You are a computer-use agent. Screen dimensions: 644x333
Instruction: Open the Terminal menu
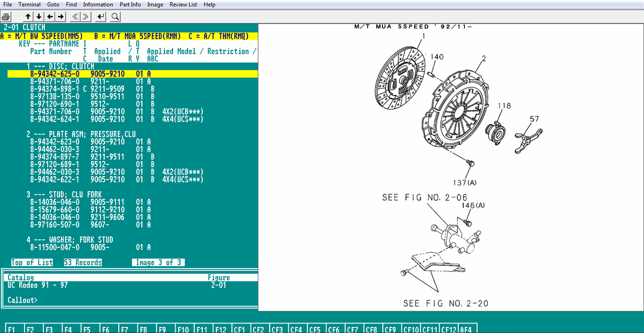pyautogui.click(x=30, y=5)
